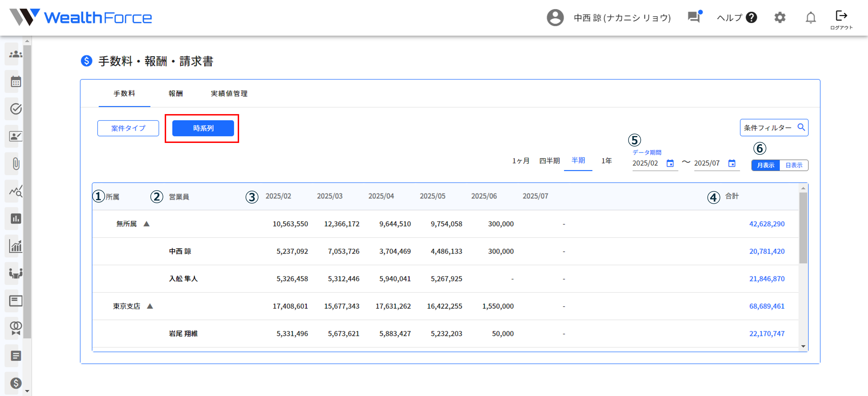868x396 pixels.
Task: Open the contact card icon in sidebar
Action: pos(16,136)
